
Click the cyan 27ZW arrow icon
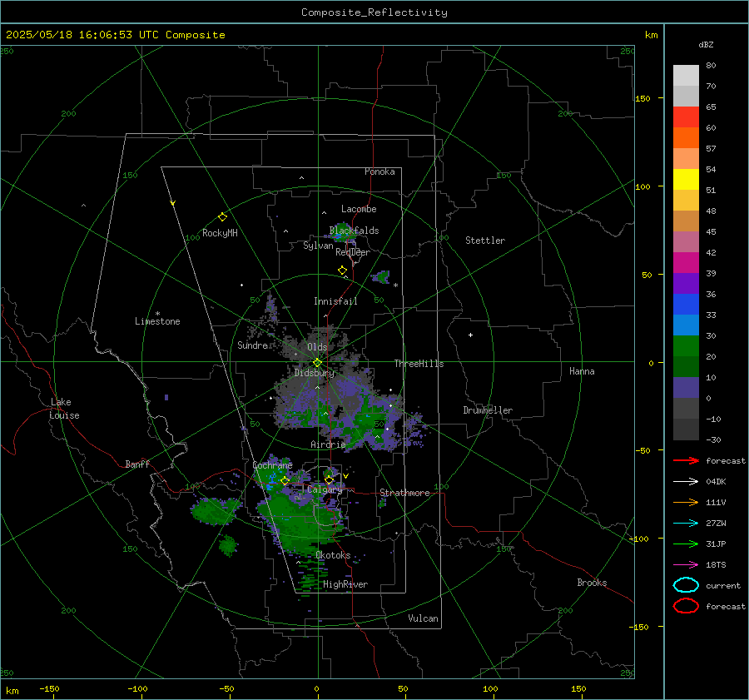click(x=686, y=524)
